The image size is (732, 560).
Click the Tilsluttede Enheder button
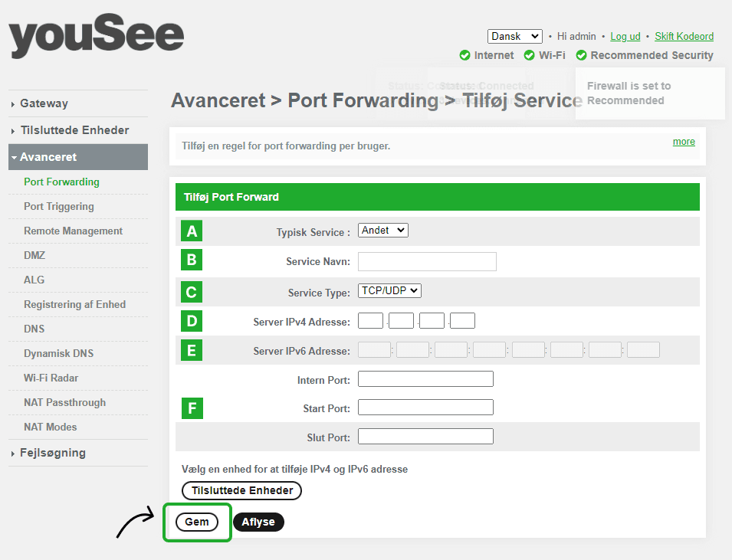(241, 490)
